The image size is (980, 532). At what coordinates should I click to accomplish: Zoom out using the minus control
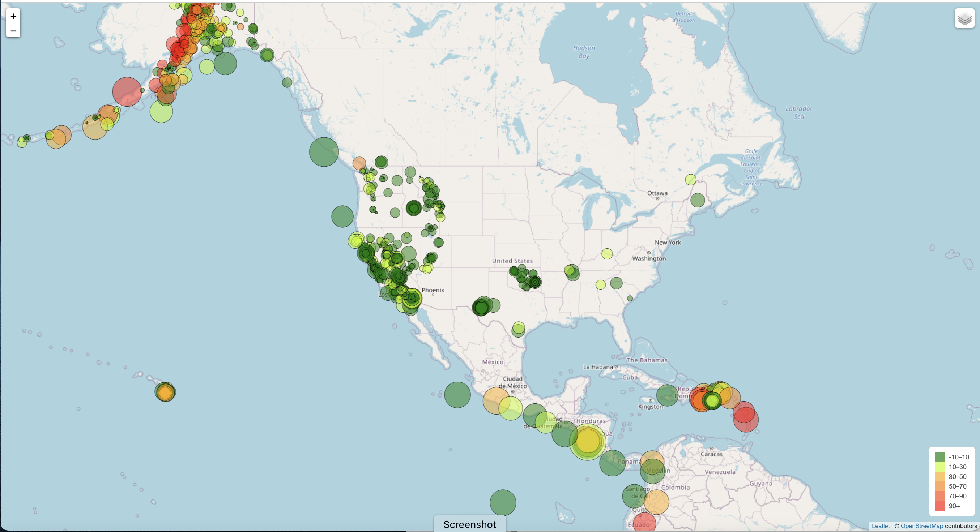(x=13, y=30)
